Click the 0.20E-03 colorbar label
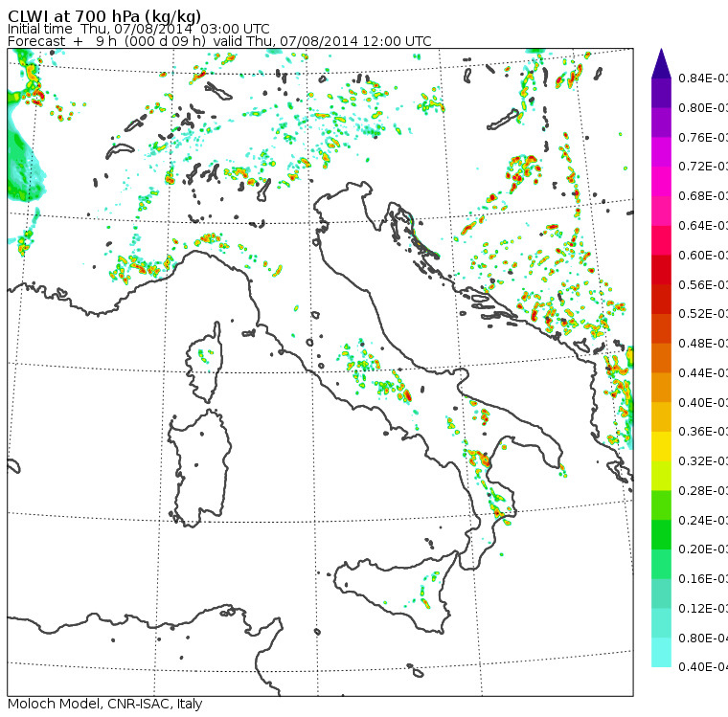728x717 pixels. coord(703,549)
